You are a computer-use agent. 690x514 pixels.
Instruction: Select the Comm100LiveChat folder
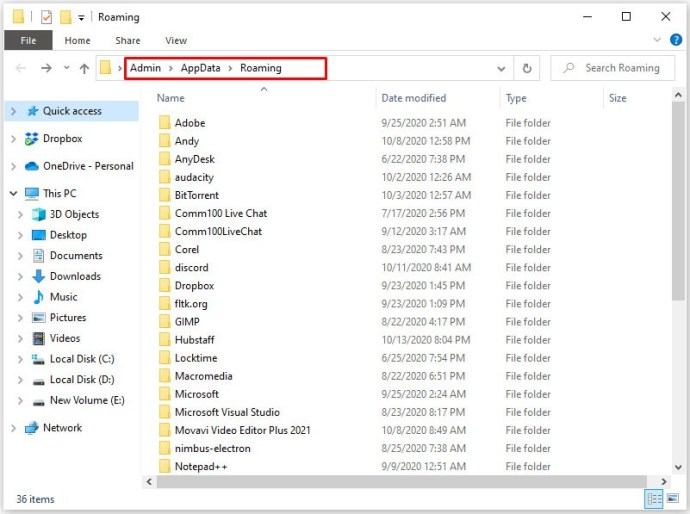[218, 231]
